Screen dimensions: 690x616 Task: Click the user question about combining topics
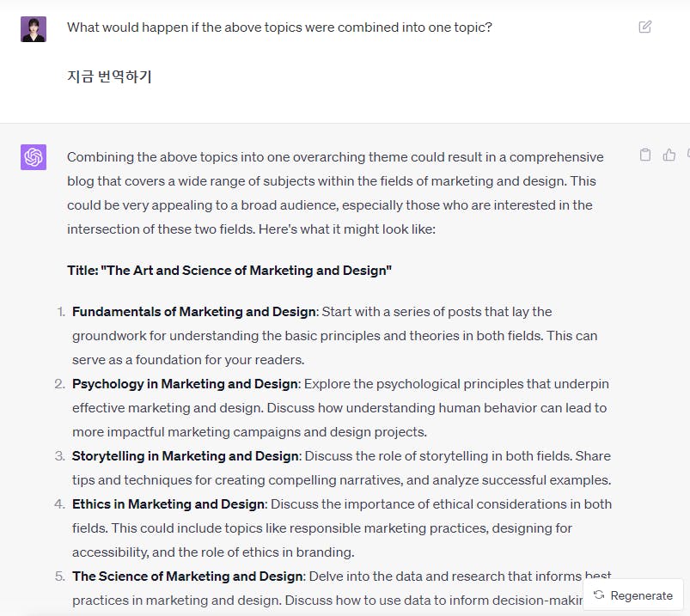[x=279, y=27]
